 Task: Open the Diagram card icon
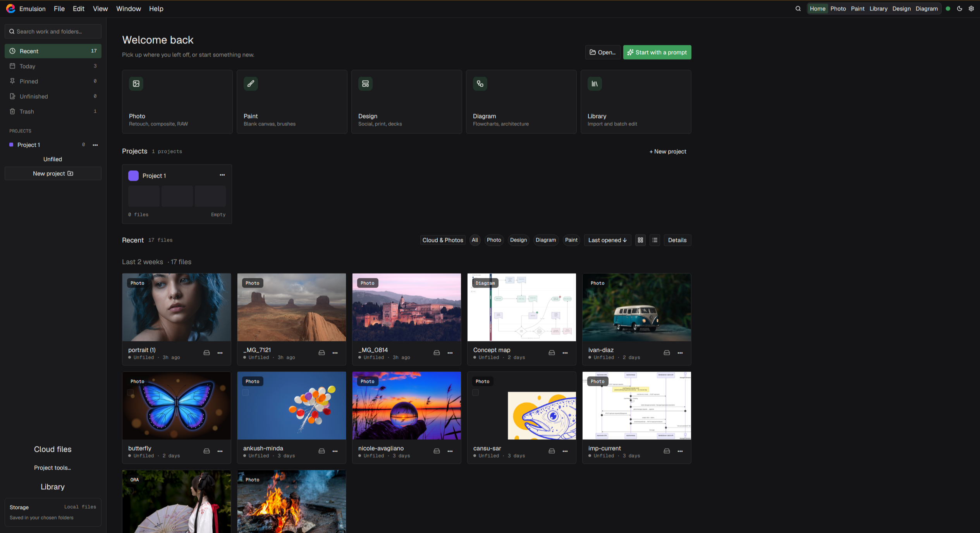click(480, 84)
